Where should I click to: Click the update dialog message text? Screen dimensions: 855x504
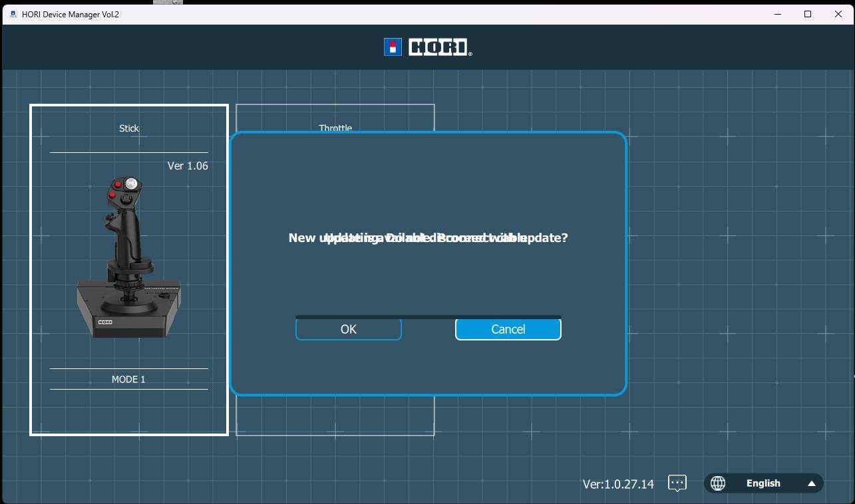point(428,238)
